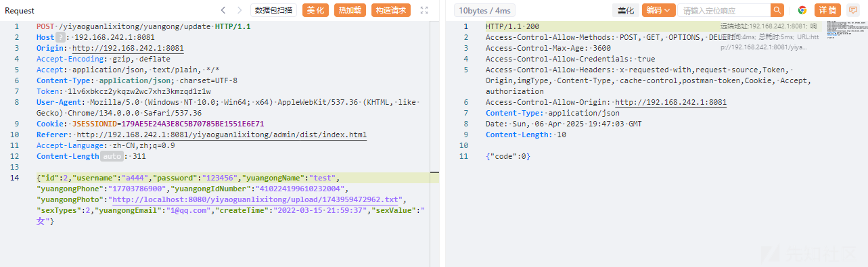
Task: Focus the 请输入定位响应 search field
Action: click(725, 10)
